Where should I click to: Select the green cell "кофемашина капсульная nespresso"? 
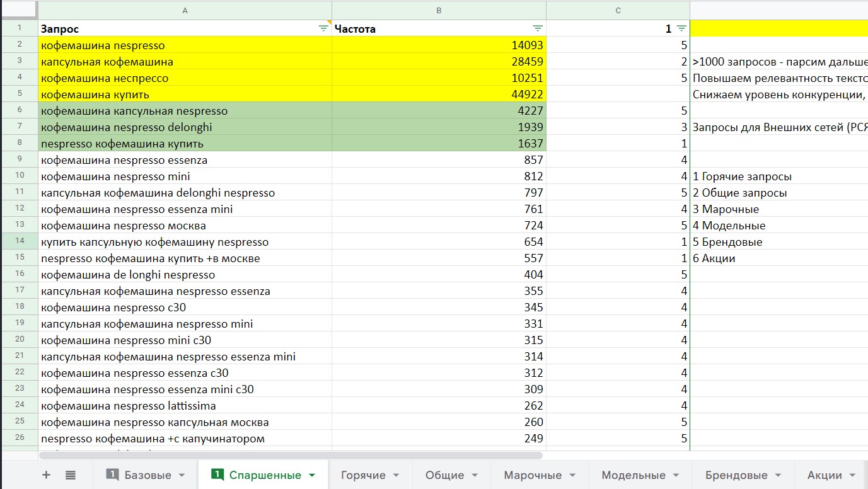pyautogui.click(x=185, y=111)
